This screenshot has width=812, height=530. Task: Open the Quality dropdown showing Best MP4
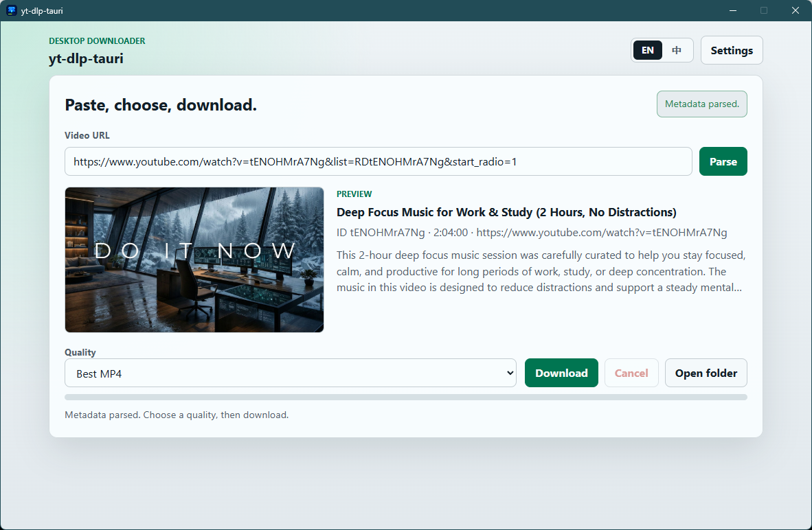[x=290, y=373]
